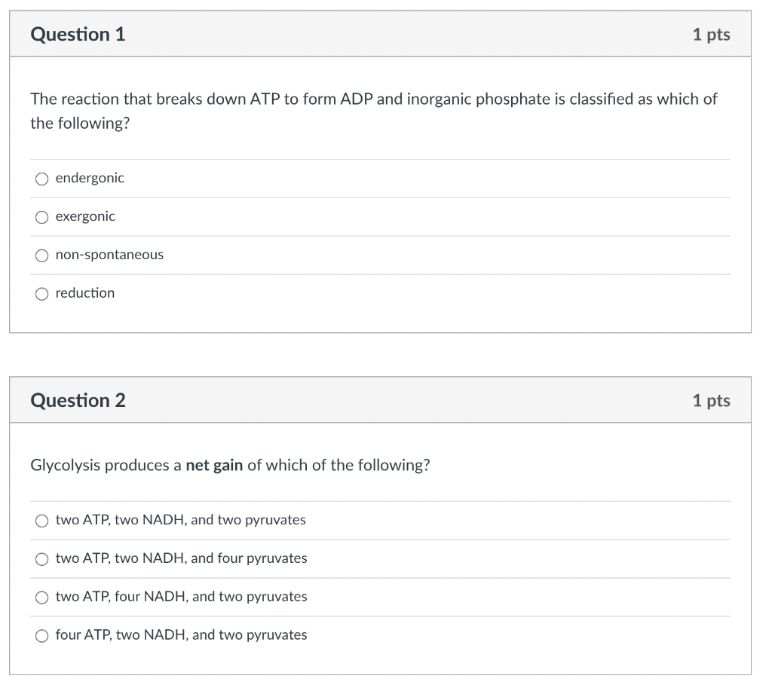This screenshot has width=772, height=700.
Task: Click the Question 2 header title
Action: tap(78, 400)
